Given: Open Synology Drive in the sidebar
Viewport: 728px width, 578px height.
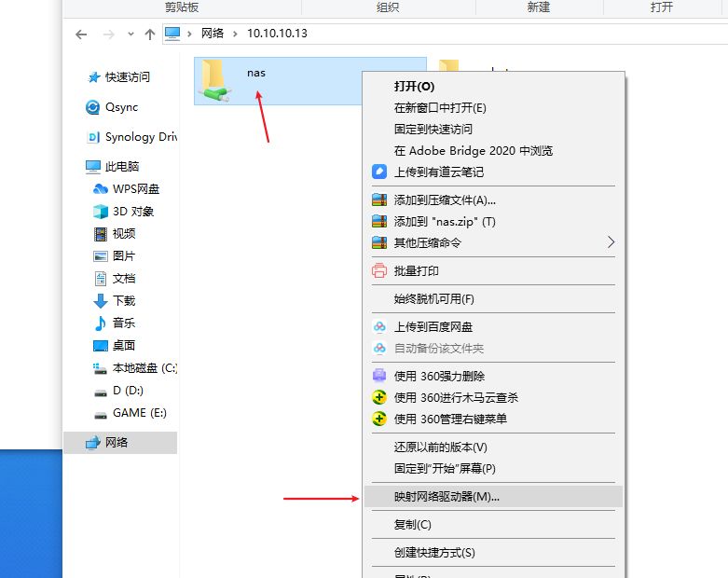Looking at the screenshot, I should (x=141, y=137).
